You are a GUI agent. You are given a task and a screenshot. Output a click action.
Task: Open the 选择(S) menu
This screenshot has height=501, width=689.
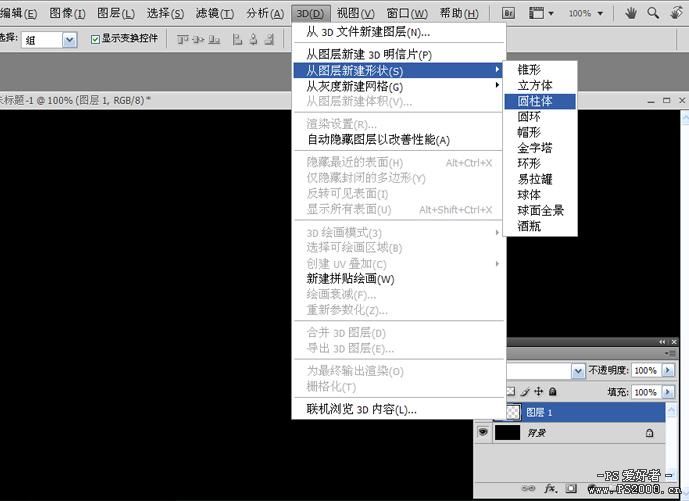coord(165,13)
